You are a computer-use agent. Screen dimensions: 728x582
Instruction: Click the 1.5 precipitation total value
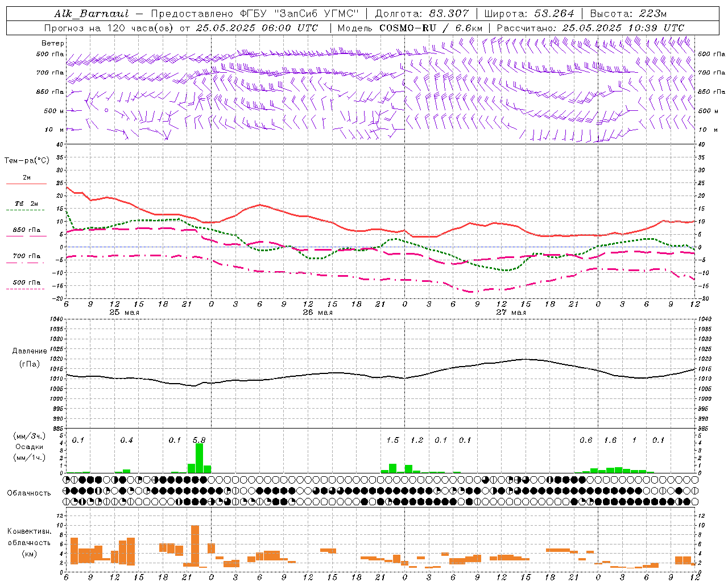[392, 440]
